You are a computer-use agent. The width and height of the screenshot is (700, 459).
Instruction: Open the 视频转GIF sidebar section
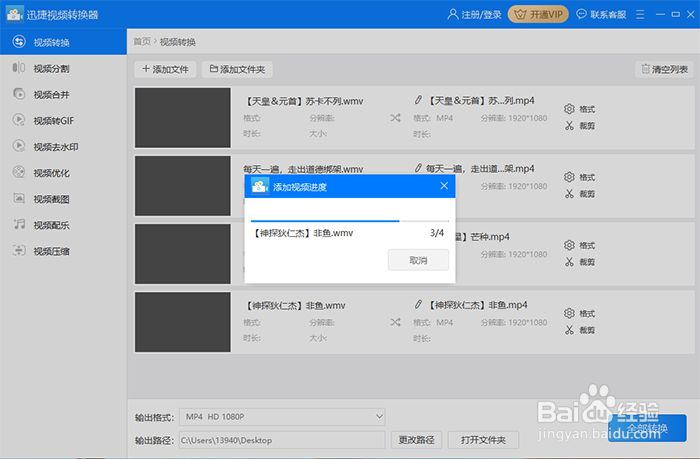63,121
